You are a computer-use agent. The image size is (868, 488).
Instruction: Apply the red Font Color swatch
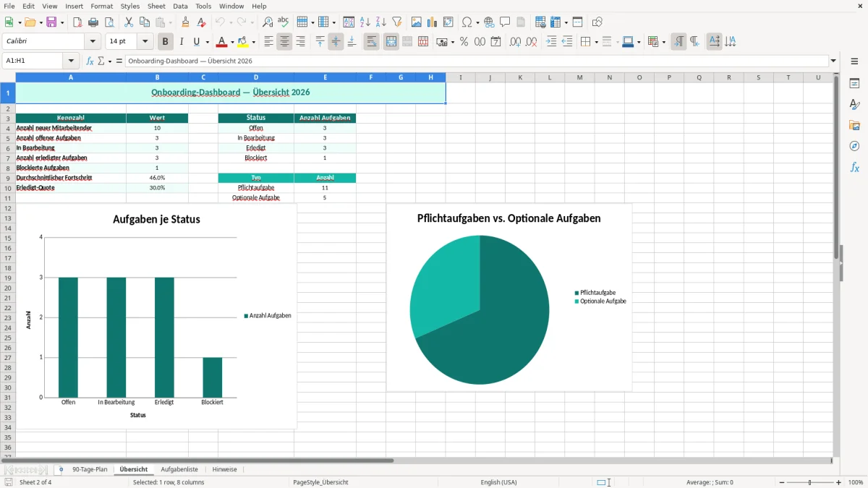222,42
